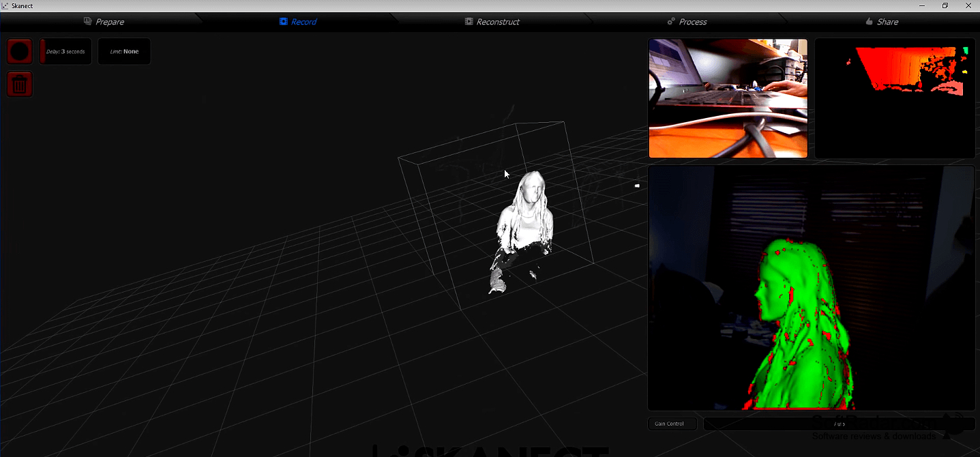
Task: Click the film icon next to Reconstruct
Action: click(469, 22)
